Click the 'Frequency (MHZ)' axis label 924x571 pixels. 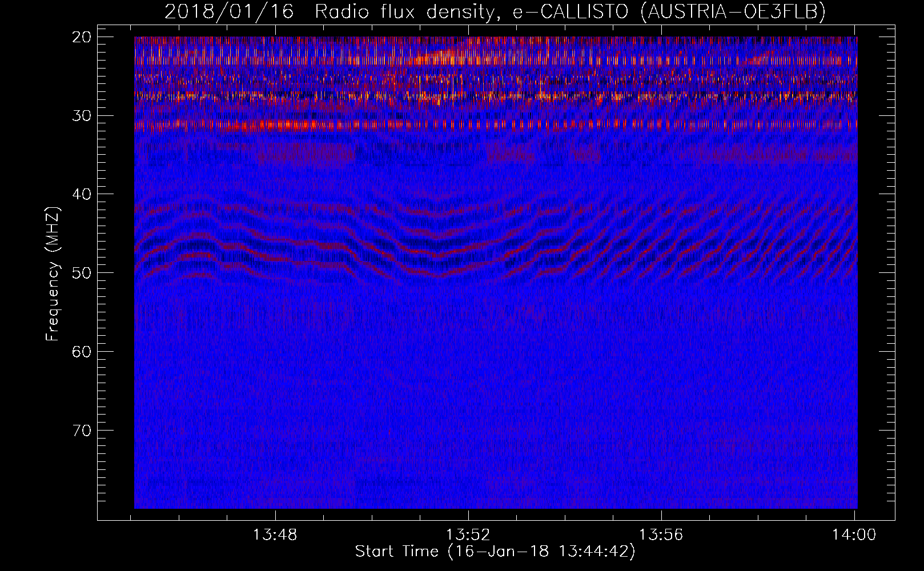(x=53, y=274)
